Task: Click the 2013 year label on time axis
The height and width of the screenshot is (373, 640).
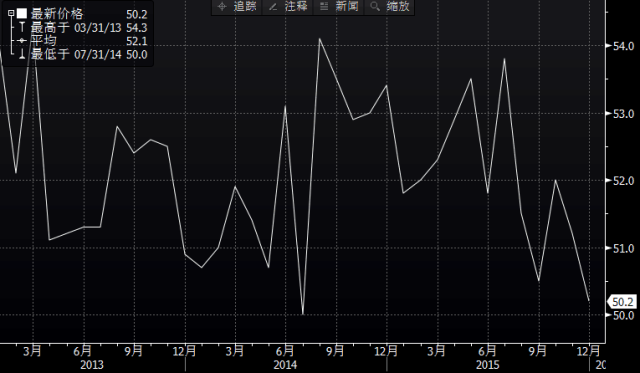Action: pyautogui.click(x=92, y=364)
